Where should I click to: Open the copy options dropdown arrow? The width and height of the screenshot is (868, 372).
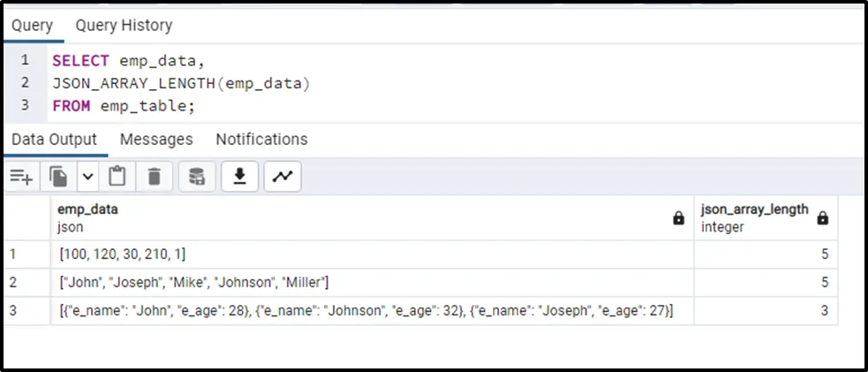[x=87, y=177]
